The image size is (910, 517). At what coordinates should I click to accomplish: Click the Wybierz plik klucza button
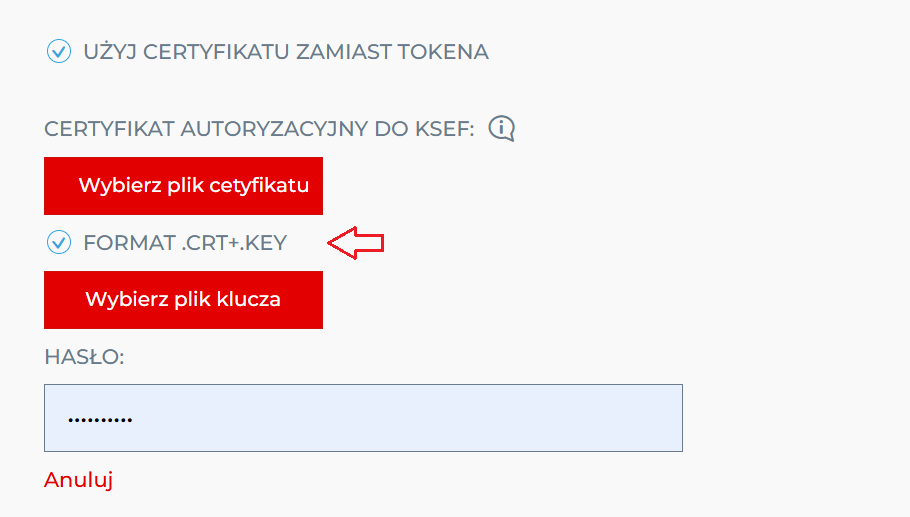183,299
